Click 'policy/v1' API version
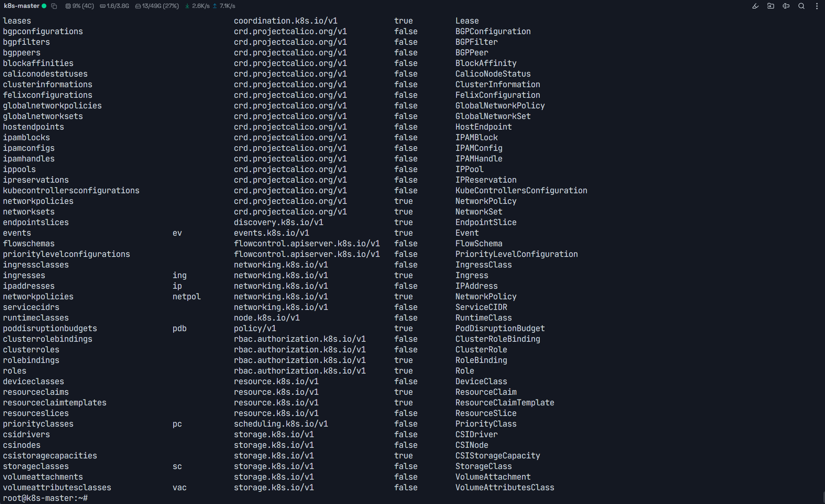 (x=255, y=328)
